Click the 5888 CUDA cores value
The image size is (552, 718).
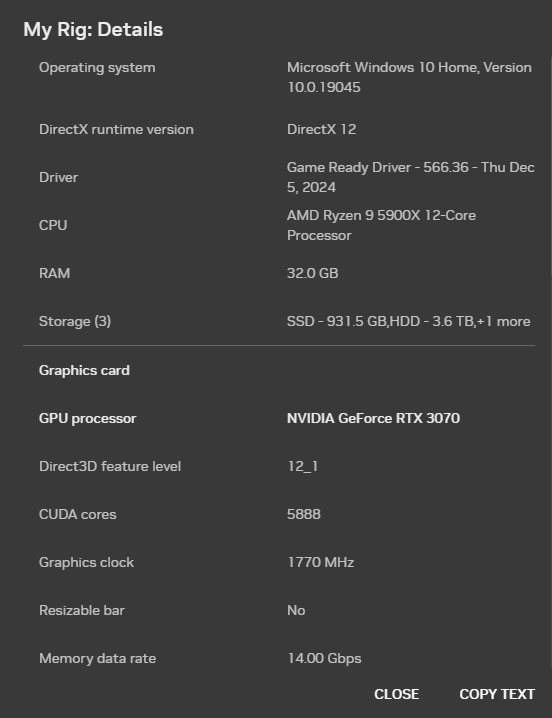[304, 514]
